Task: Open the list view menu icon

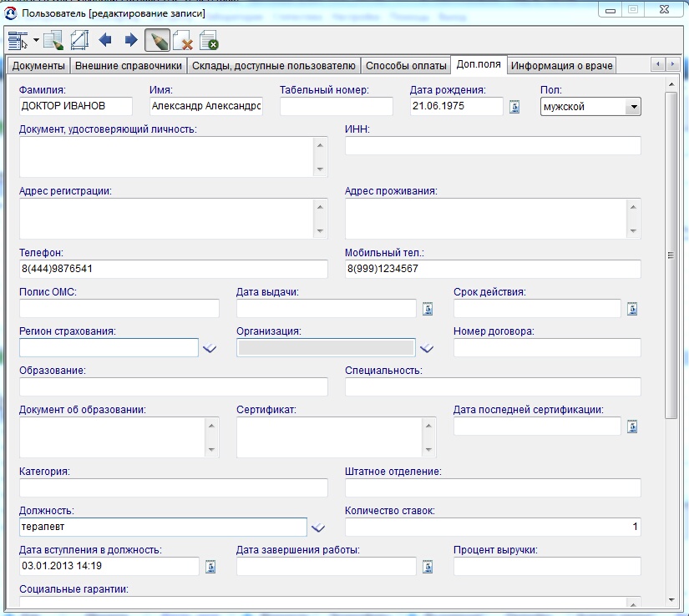Action: pos(18,40)
